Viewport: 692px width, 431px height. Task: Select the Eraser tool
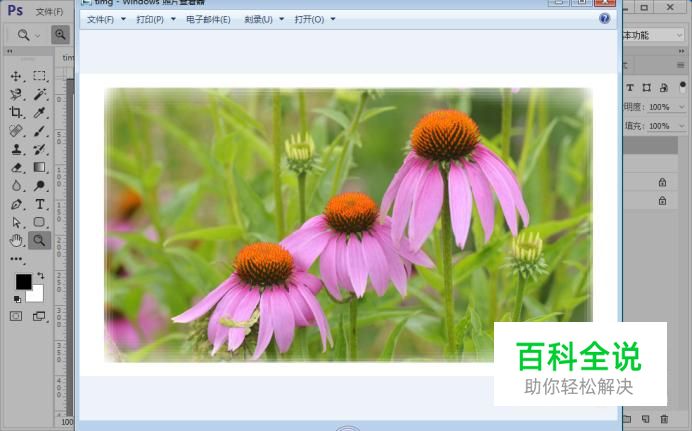click(x=16, y=167)
